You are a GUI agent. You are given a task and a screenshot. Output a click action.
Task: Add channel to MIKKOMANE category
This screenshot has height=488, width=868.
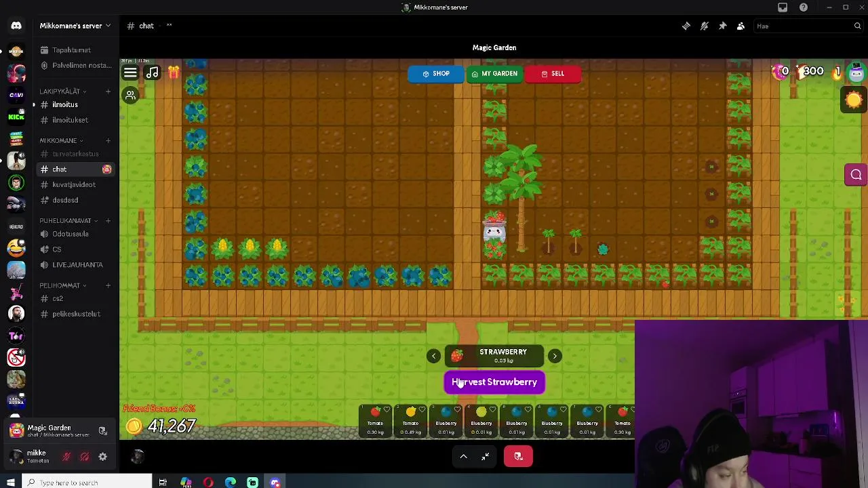pyautogui.click(x=108, y=141)
